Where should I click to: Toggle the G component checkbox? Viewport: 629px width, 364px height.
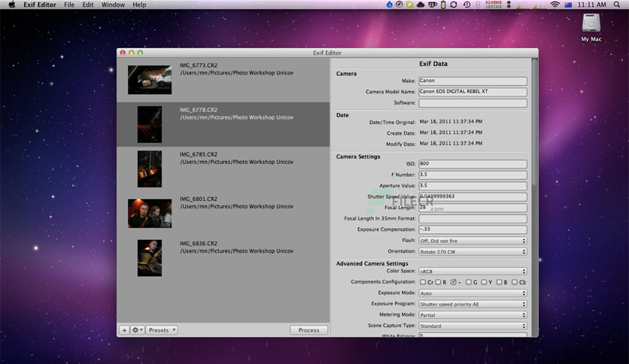coord(469,282)
